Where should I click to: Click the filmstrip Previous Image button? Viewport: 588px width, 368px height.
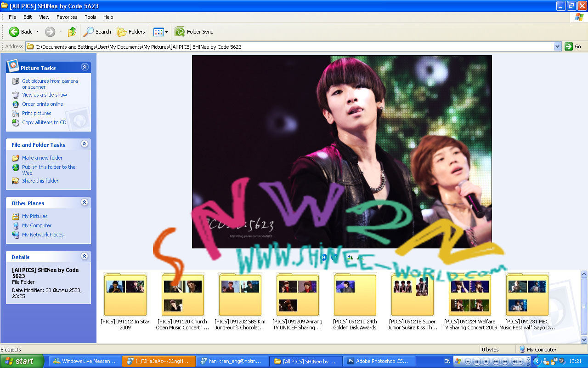(x=324, y=258)
